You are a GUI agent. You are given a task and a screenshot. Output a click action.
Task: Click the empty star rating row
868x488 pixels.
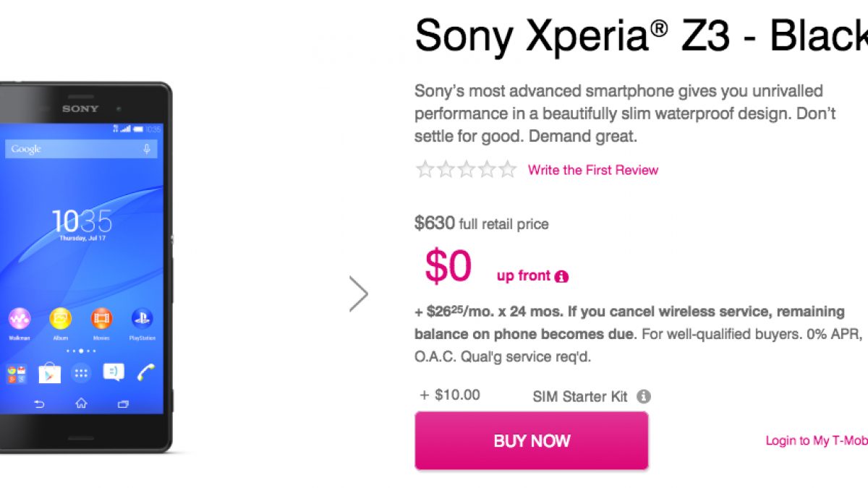pyautogui.click(x=466, y=170)
